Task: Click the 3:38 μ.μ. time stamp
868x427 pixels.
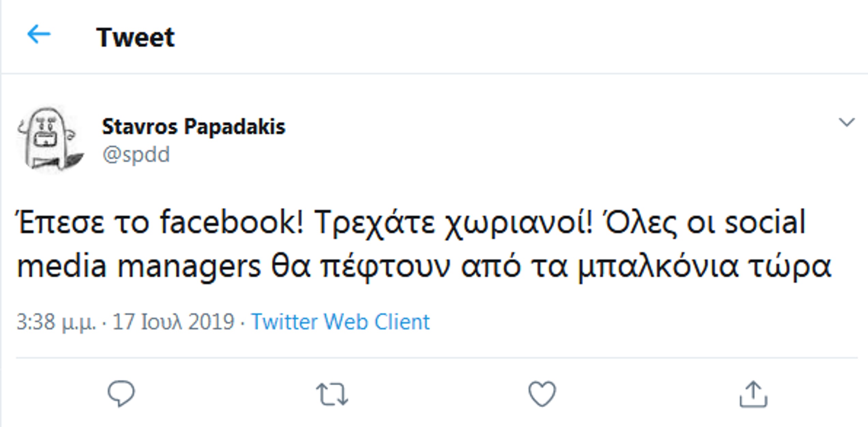Action: click(56, 322)
